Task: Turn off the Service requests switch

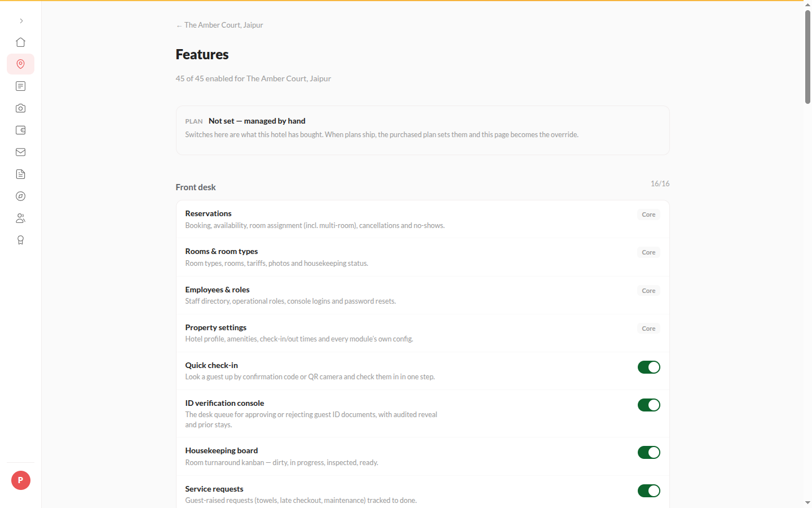Action: click(649, 491)
